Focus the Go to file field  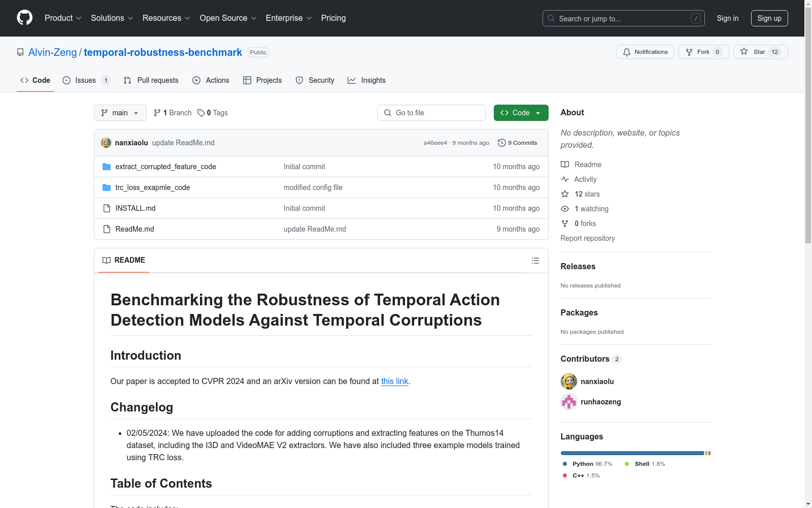click(x=431, y=113)
